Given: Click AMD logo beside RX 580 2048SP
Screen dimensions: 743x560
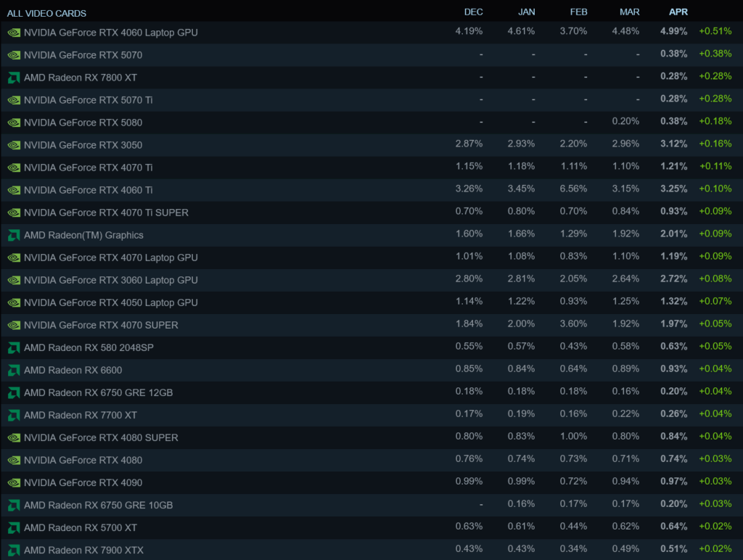Looking at the screenshot, I should point(14,347).
